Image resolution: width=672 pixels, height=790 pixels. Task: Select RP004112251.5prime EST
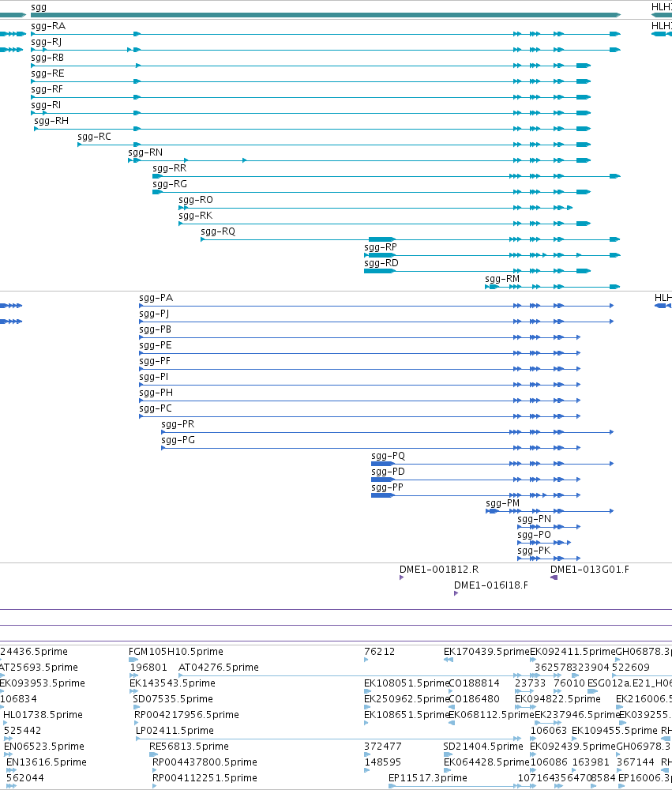pyautogui.click(x=205, y=778)
